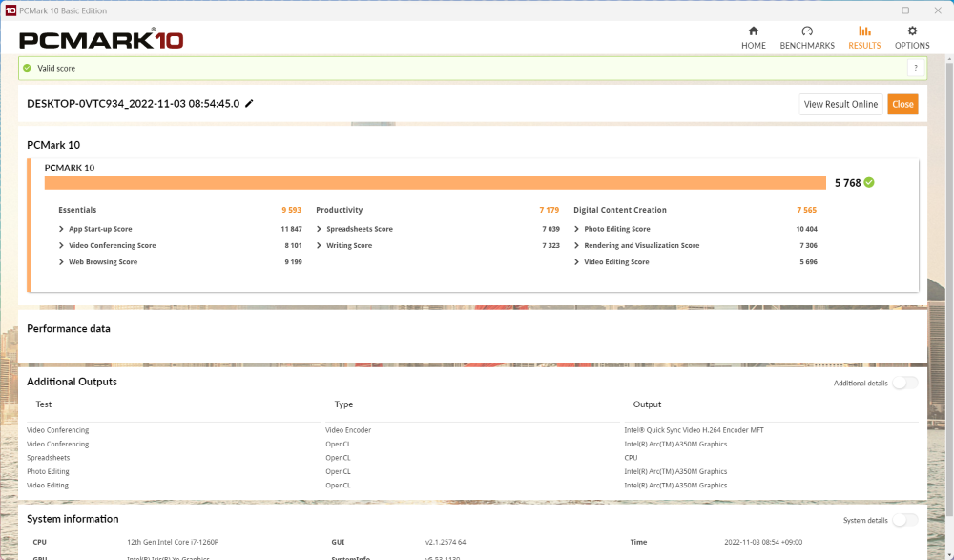
Task: Click the orange PCMark 10 score bar
Action: (434, 183)
